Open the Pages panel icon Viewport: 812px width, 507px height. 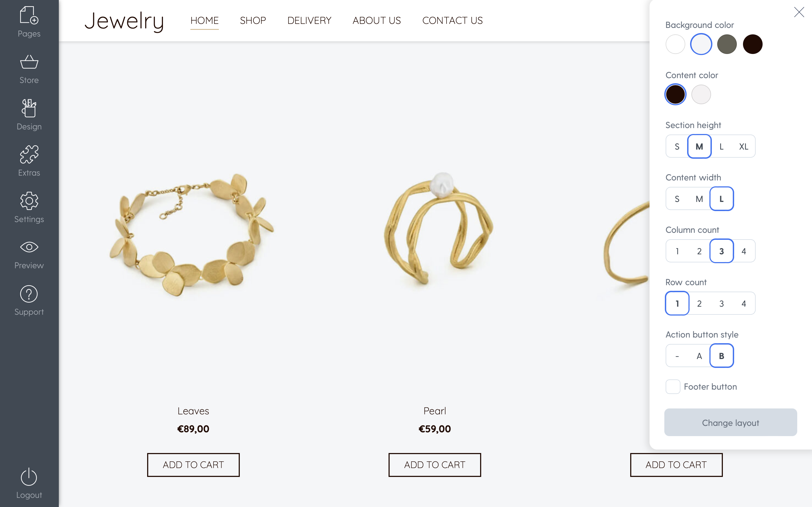tap(29, 15)
